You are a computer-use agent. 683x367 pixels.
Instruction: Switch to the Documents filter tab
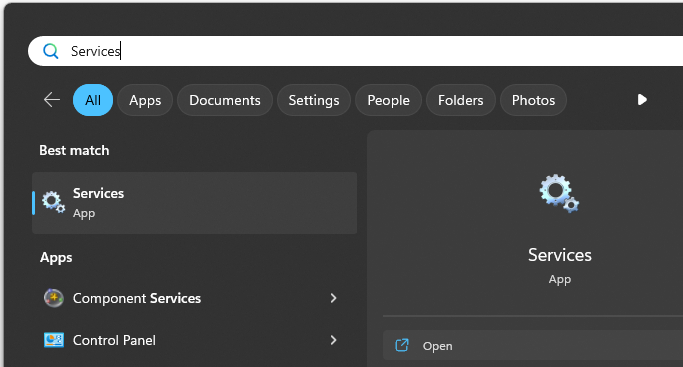[x=225, y=100]
